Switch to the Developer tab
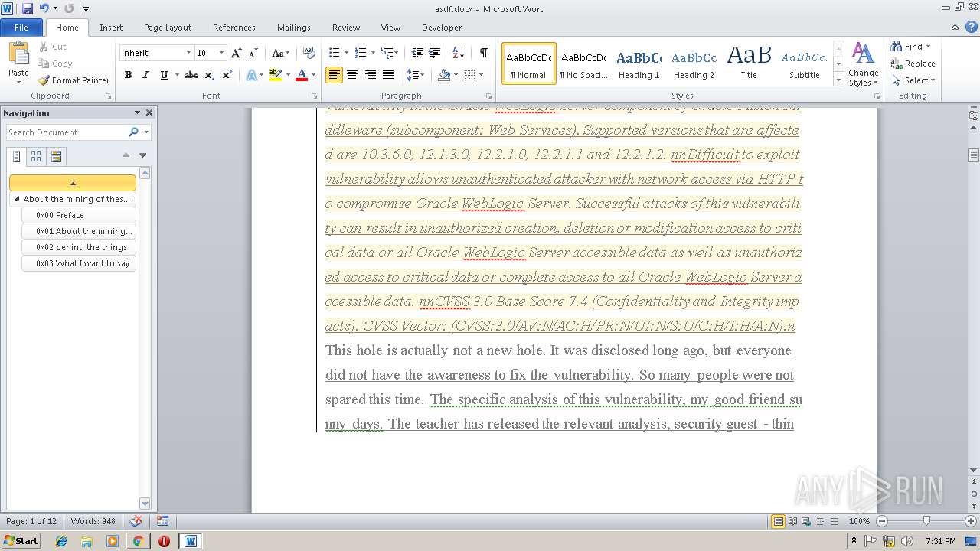The image size is (980, 551). [x=442, y=28]
